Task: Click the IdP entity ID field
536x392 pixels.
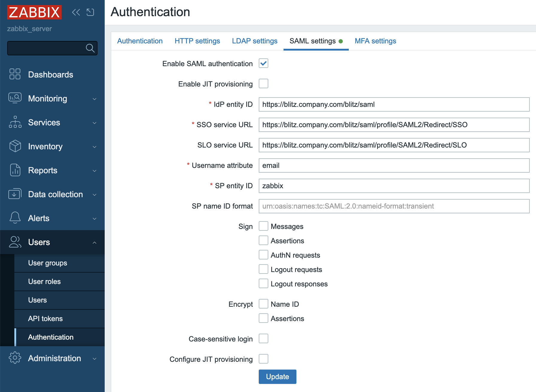Action: (x=394, y=104)
